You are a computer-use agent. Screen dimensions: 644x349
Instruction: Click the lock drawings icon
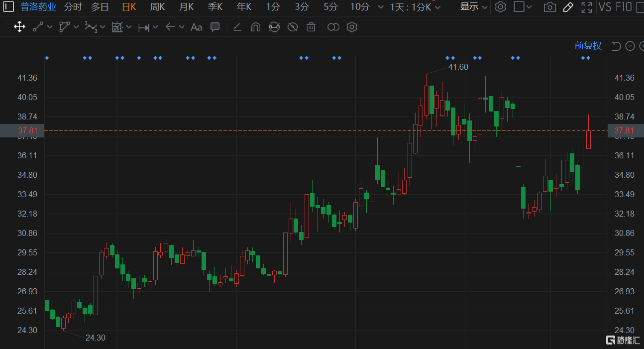274,27
